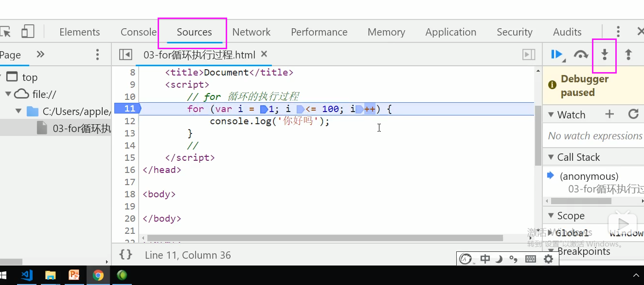Viewport: 644px width, 285px height.
Task: Show more navigator tabs chevron
Action: pos(40,54)
